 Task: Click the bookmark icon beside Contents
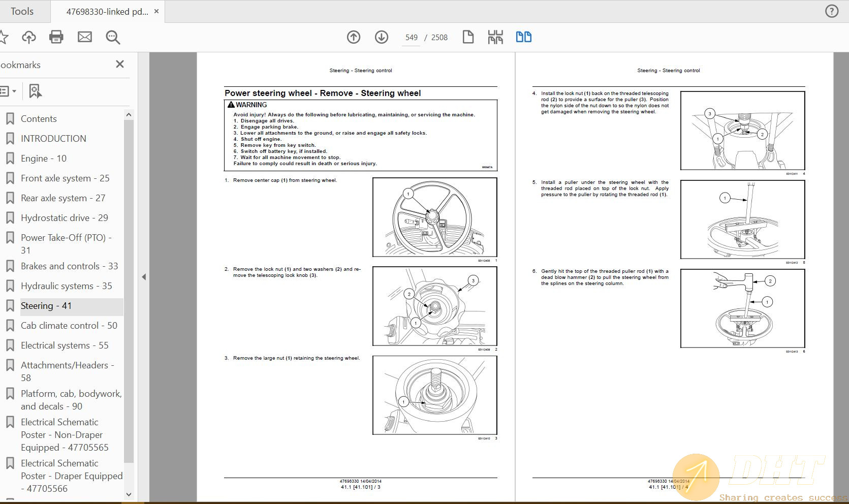10,119
